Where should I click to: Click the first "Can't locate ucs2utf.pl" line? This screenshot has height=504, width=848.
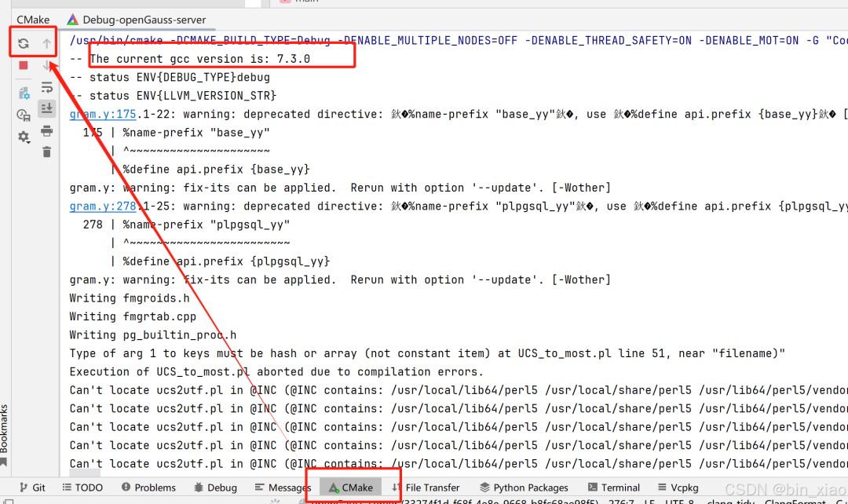pyautogui.click(x=459, y=390)
